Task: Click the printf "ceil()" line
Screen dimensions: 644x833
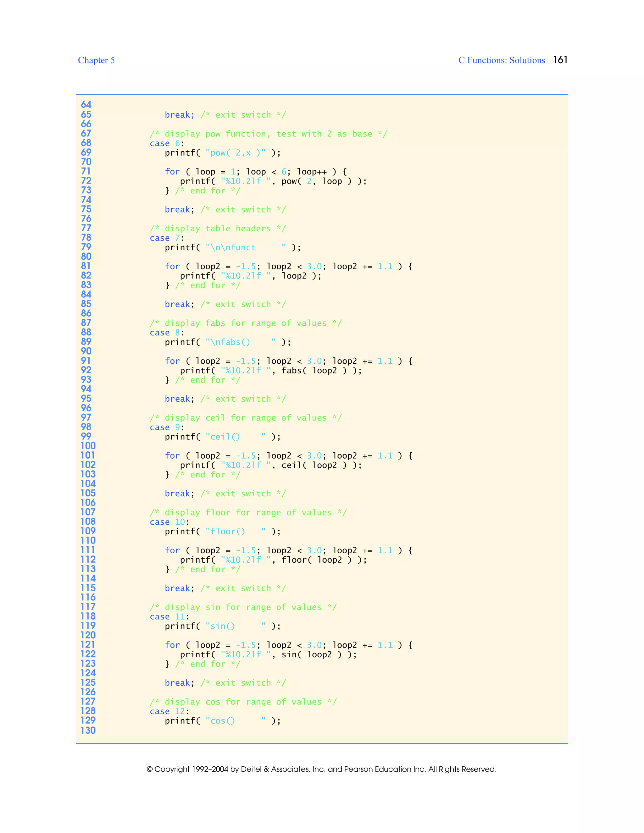Action: 223,437
